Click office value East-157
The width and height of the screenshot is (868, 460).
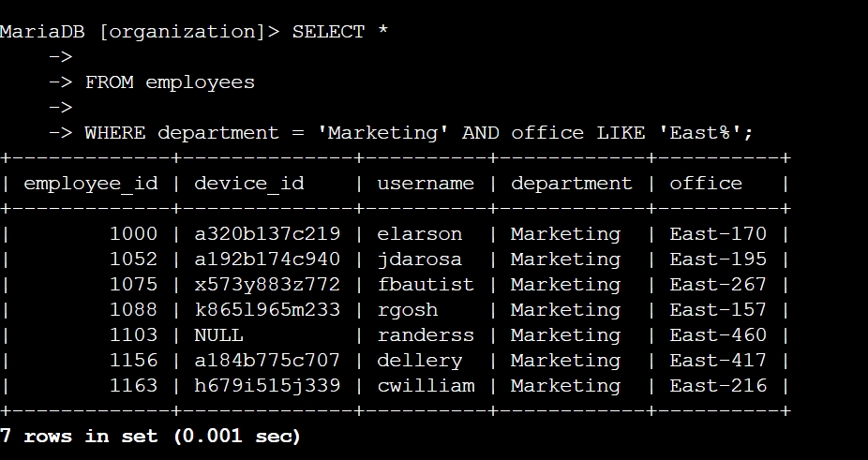[x=718, y=310]
